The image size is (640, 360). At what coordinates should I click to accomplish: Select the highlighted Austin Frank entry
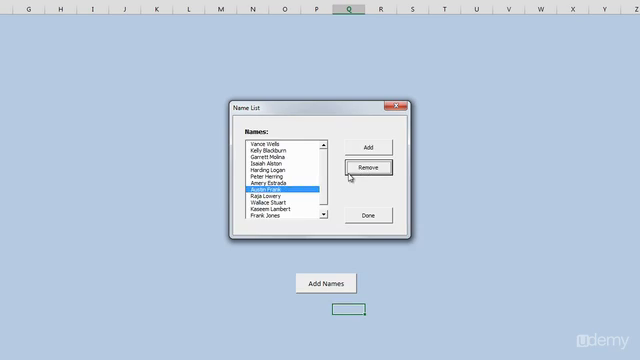[282, 189]
